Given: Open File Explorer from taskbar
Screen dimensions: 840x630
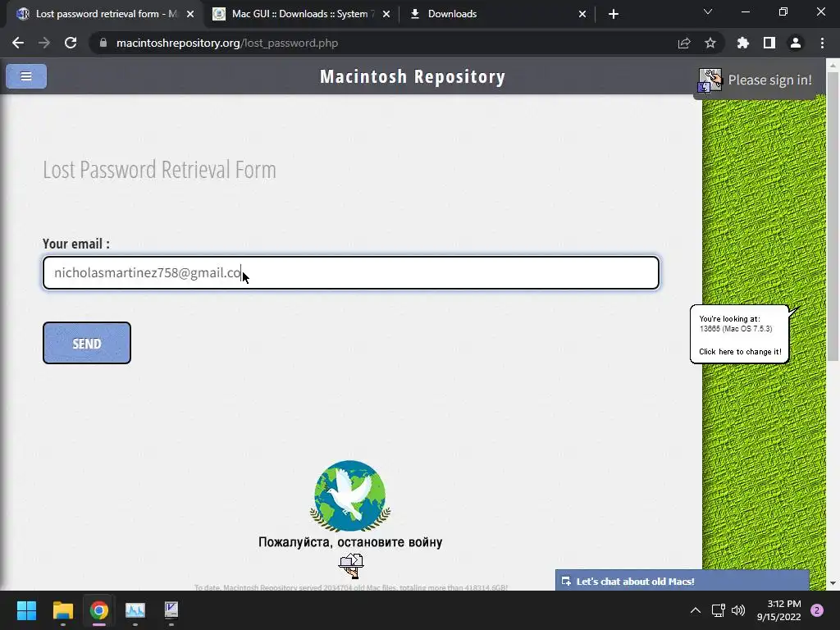Looking at the screenshot, I should point(62,610).
